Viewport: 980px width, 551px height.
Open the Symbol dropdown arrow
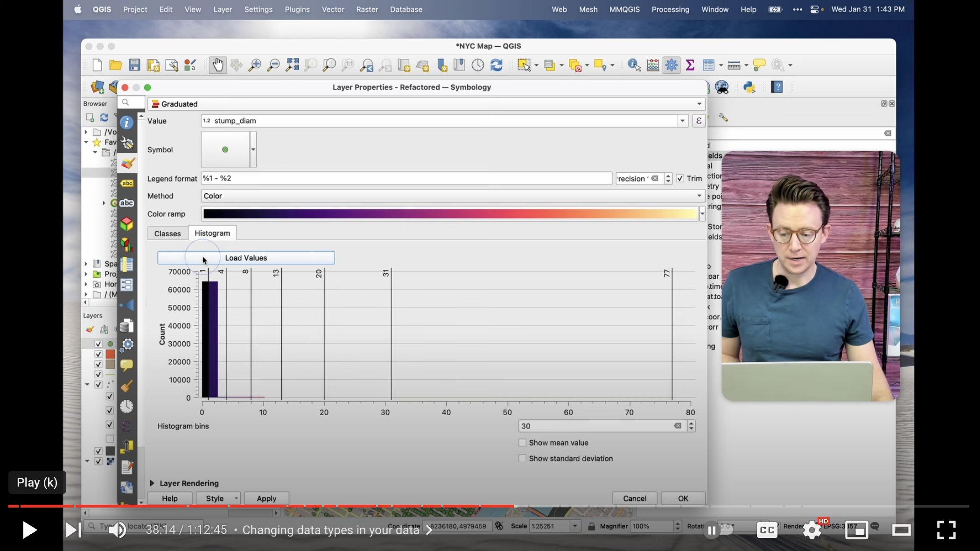pos(253,149)
